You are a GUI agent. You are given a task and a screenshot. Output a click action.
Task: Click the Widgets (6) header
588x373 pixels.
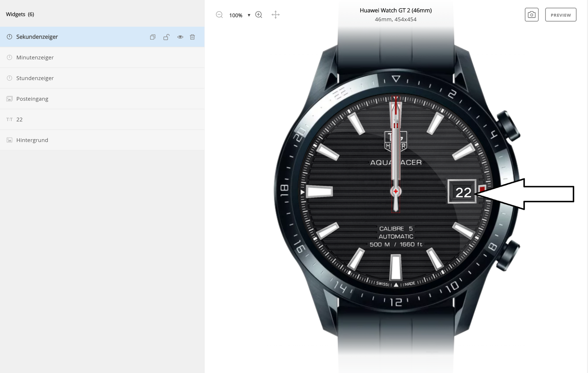point(20,14)
